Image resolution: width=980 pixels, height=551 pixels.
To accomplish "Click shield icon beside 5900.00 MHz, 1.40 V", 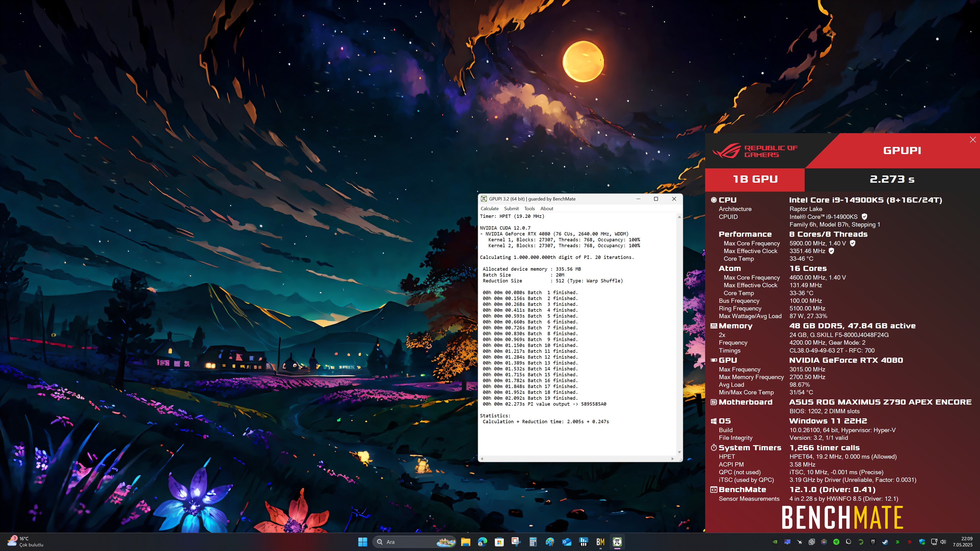I will click(853, 243).
